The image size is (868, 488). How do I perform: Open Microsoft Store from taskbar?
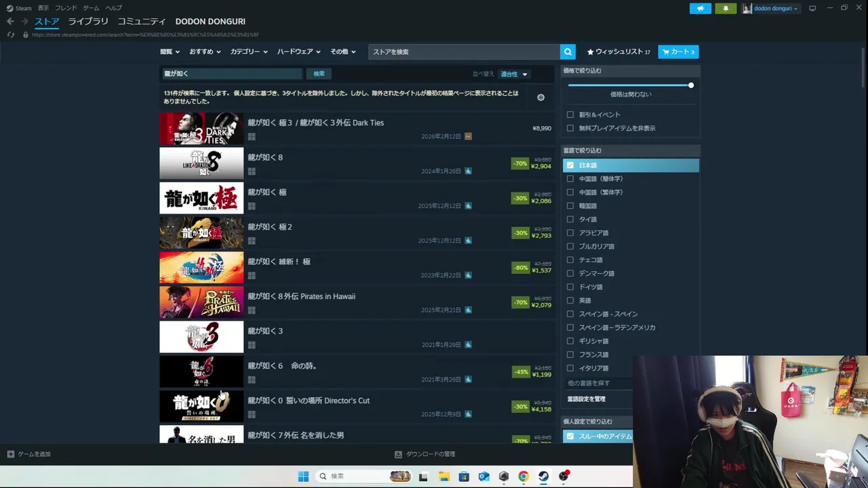pos(464,476)
